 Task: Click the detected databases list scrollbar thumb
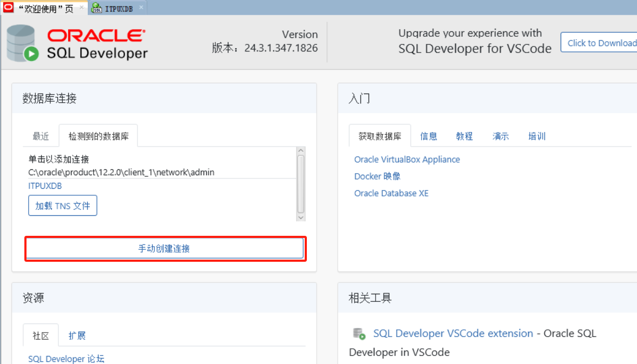point(300,184)
